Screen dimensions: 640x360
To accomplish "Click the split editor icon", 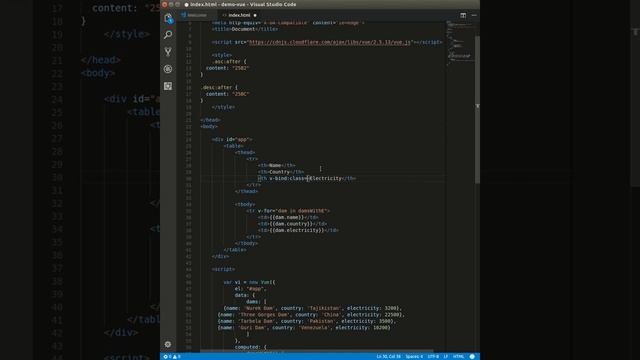I will [463, 15].
